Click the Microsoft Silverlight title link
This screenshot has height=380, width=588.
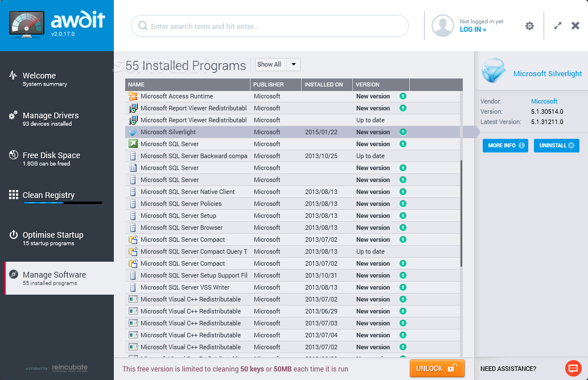coord(548,74)
